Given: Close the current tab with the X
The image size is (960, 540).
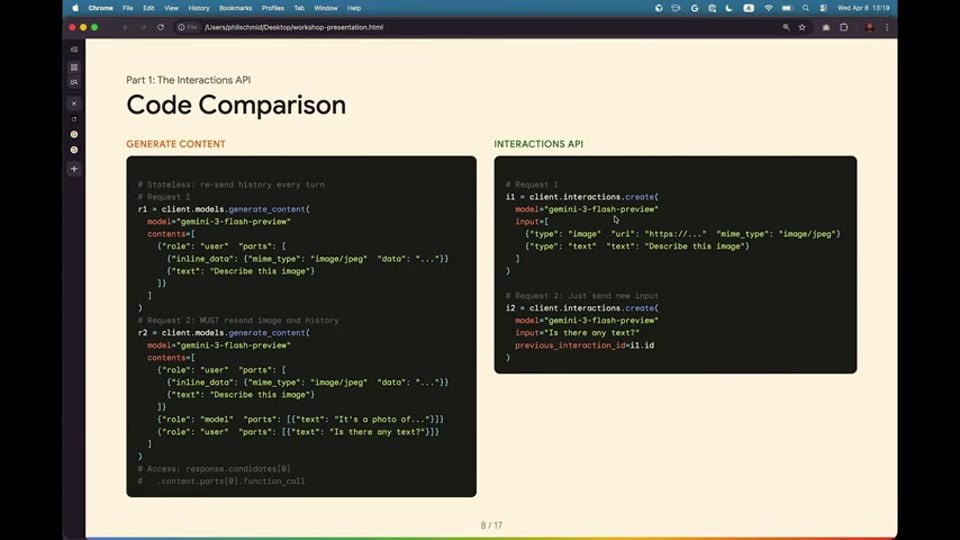Looking at the screenshot, I should [x=74, y=103].
